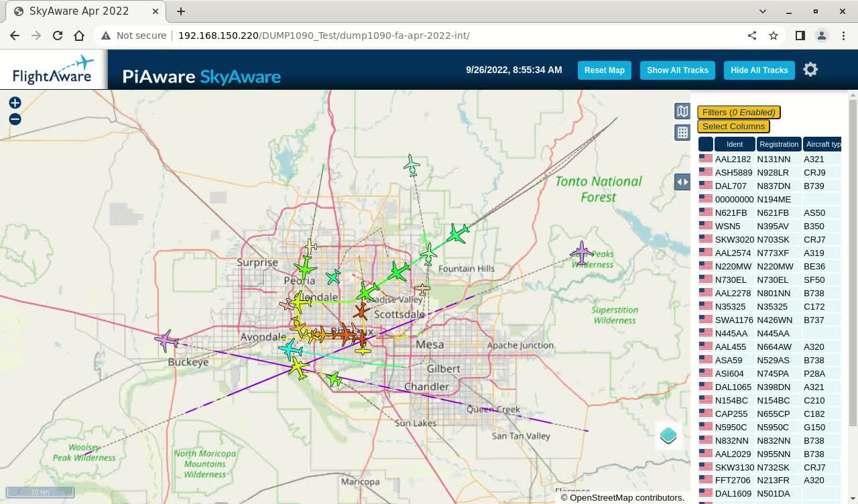Click the browser address bar URL
This screenshot has width=858, height=504.
point(324,36)
